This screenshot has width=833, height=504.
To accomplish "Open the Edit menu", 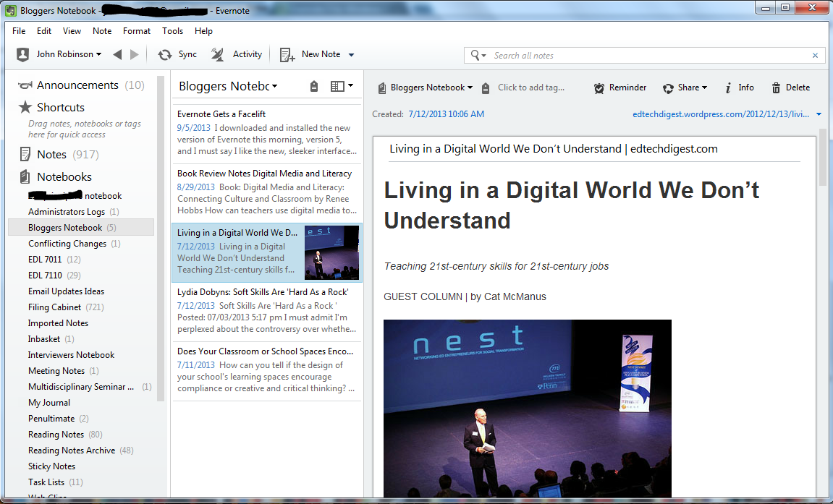I will tap(44, 31).
